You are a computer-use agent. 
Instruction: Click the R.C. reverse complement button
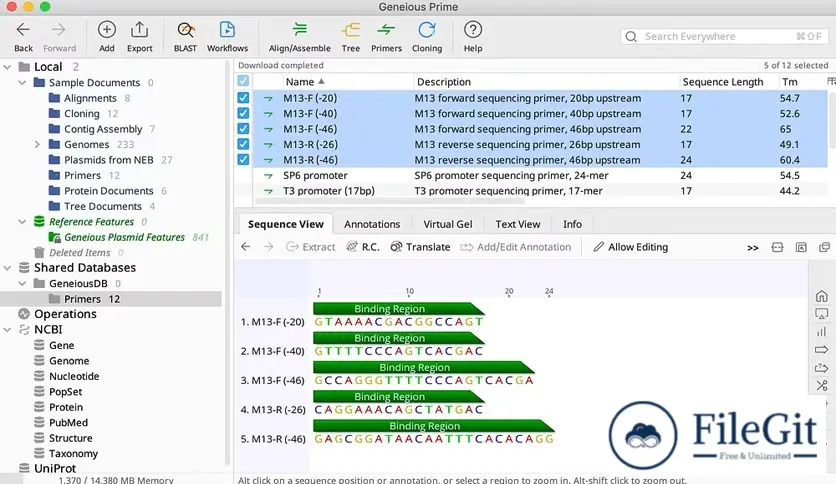pyautogui.click(x=363, y=247)
